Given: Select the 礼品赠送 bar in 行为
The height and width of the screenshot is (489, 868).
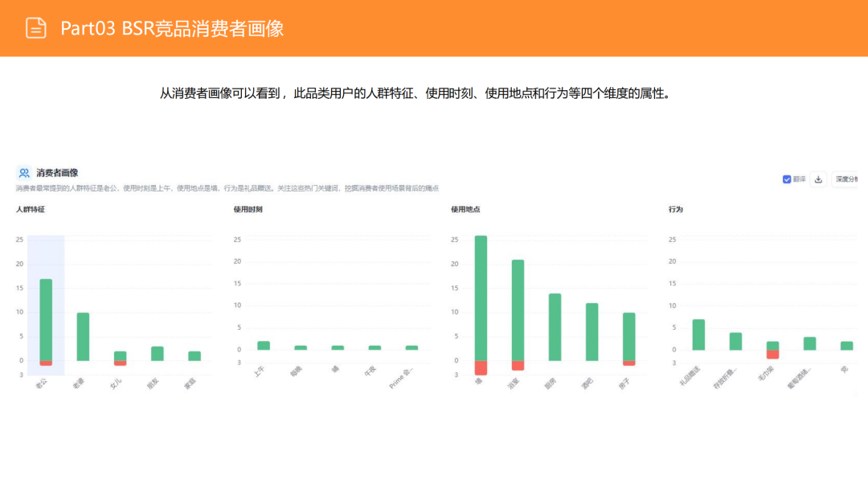Looking at the screenshot, I should coord(698,335).
